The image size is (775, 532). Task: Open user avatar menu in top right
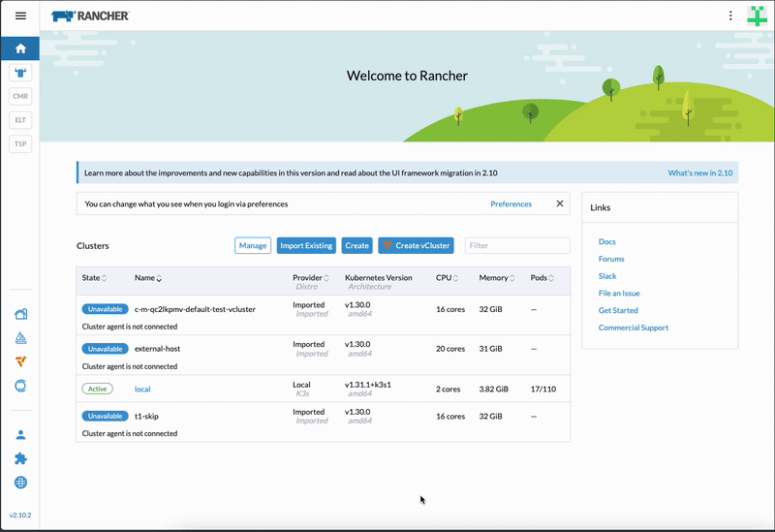click(x=757, y=16)
